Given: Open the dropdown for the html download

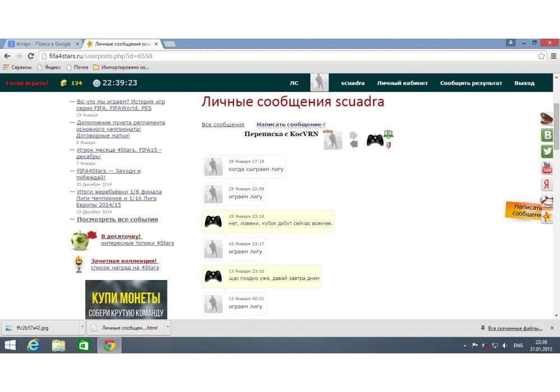Looking at the screenshot, I should [x=168, y=328].
